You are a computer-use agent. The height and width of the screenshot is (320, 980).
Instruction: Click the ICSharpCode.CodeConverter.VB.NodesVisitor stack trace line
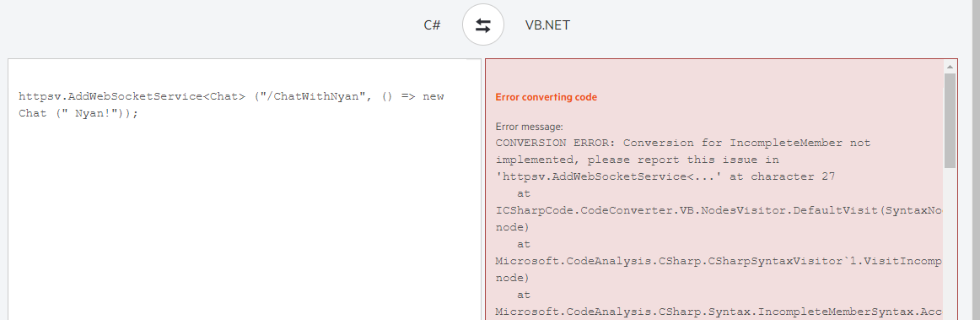[718, 210]
